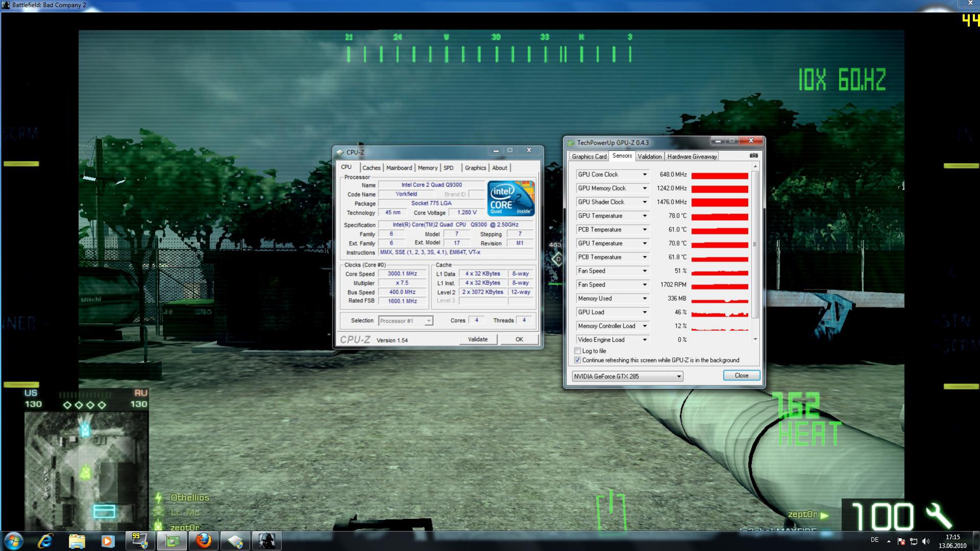980x551 pixels.
Task: Open Action Center flag in system tray
Action: (x=901, y=541)
